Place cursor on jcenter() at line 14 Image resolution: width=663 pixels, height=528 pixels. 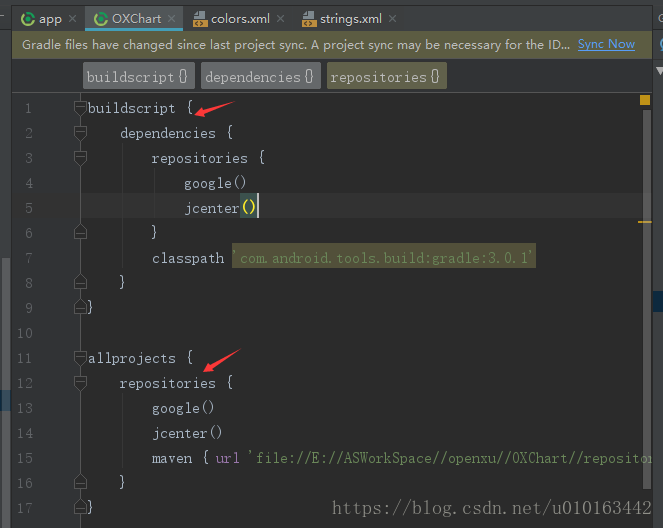click(x=187, y=433)
